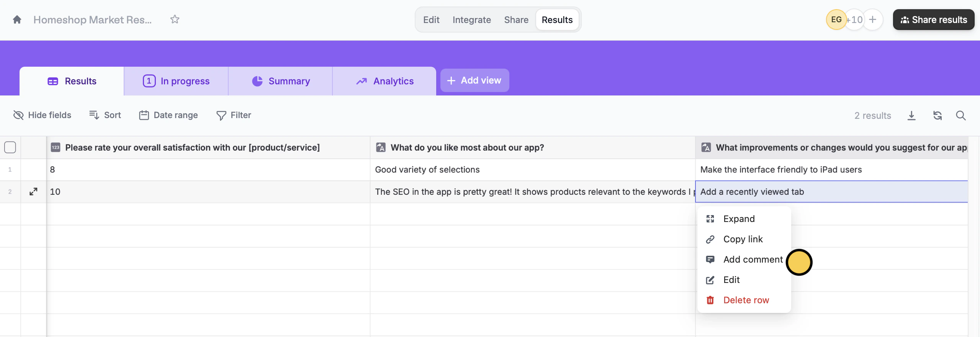This screenshot has height=337, width=980.
Task: Expand row 2 using the arrows icon
Action: point(34,192)
